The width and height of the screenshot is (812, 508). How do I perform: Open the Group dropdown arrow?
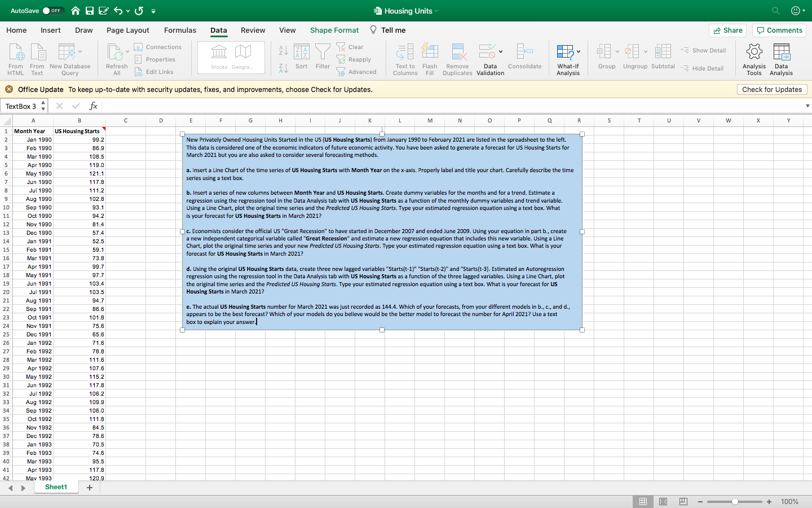click(617, 52)
